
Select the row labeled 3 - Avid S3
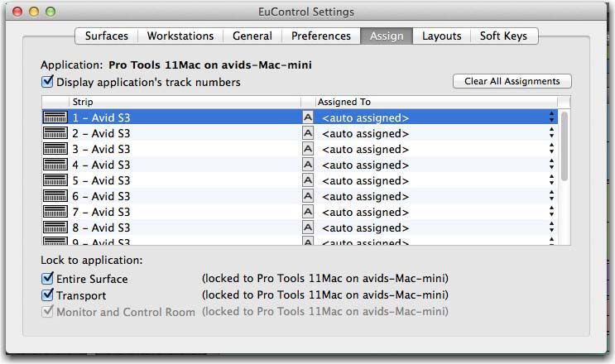(300, 149)
